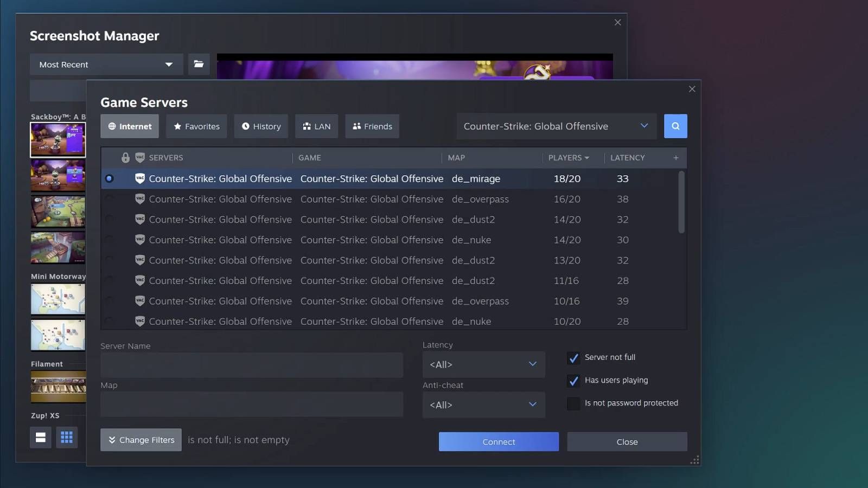Click the VAC shield column header icon
Image resolution: width=868 pixels, height=488 pixels.
(x=140, y=158)
